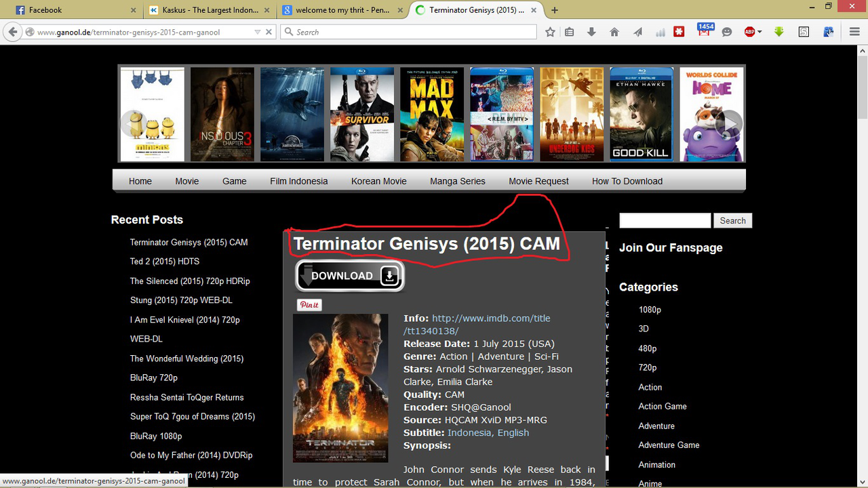Click the S script extension icon

point(804,32)
